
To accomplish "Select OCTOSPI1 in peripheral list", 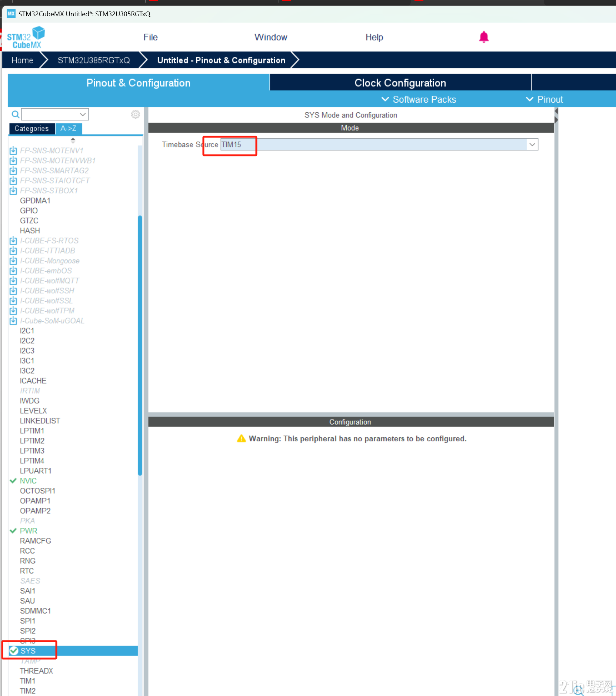I will 37,491.
